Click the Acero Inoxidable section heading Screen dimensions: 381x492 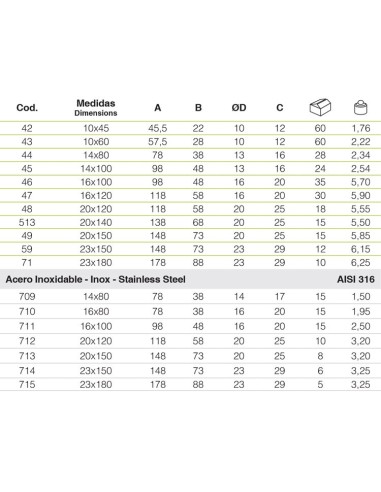(x=96, y=279)
